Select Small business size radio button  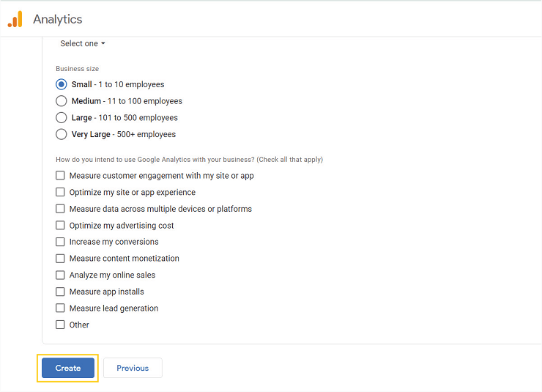(x=62, y=84)
